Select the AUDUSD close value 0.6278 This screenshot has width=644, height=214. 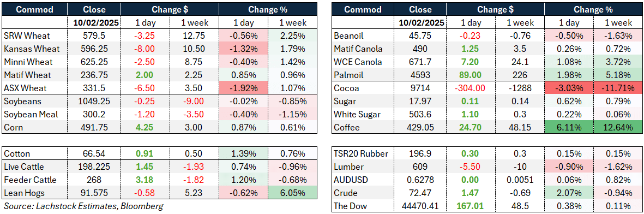coord(421,180)
